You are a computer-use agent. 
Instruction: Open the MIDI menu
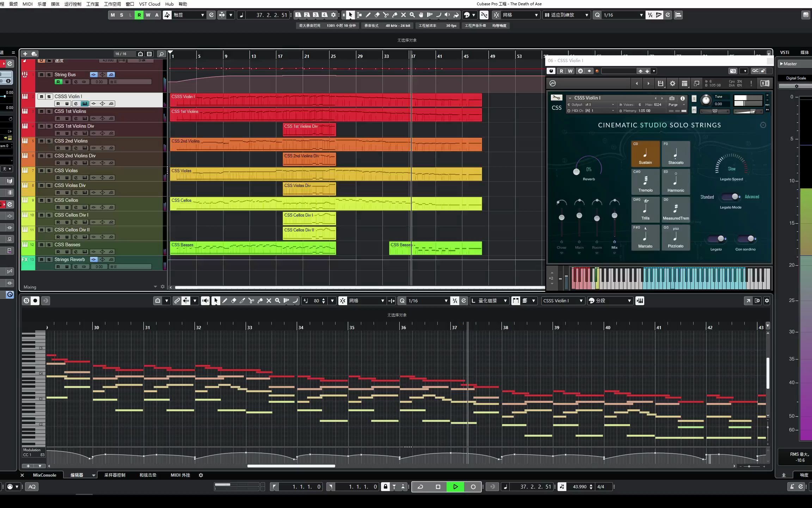point(27,4)
